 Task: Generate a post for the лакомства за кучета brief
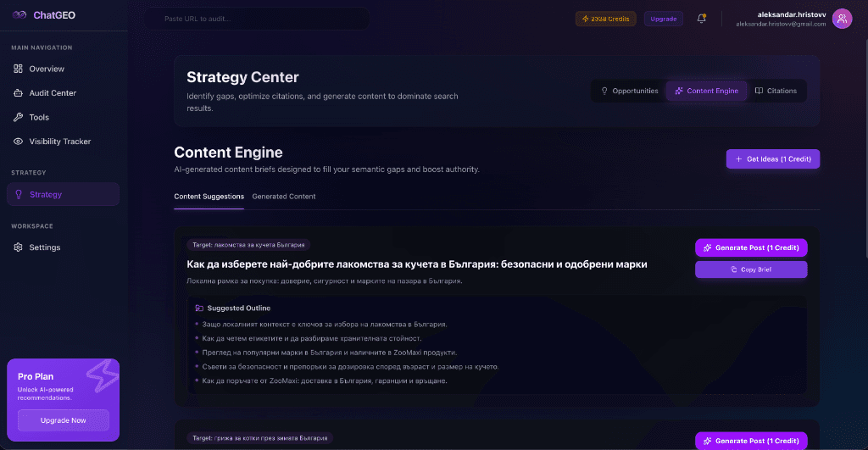click(x=751, y=247)
